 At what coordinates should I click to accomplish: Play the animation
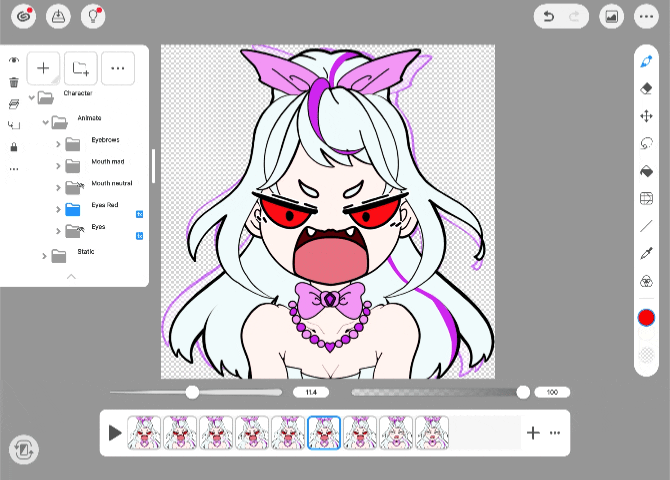[115, 433]
